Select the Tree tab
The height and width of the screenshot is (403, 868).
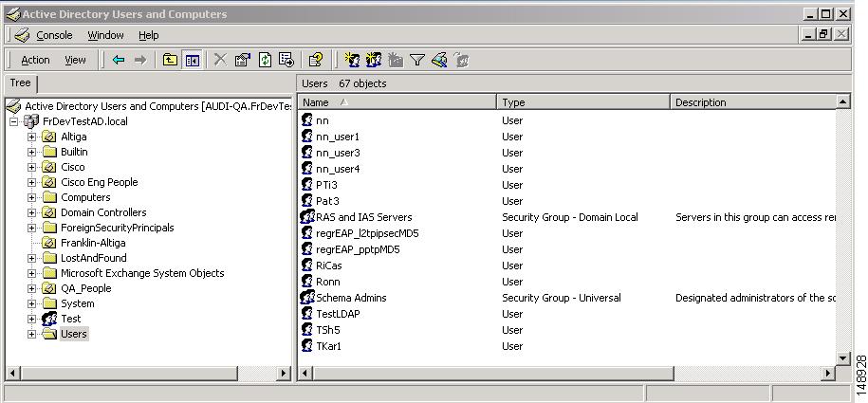pos(21,83)
